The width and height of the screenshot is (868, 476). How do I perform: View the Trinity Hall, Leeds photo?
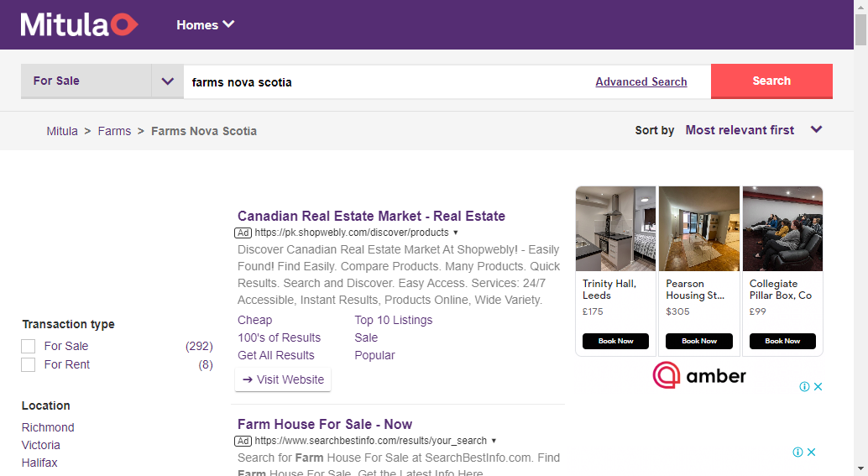tap(615, 228)
